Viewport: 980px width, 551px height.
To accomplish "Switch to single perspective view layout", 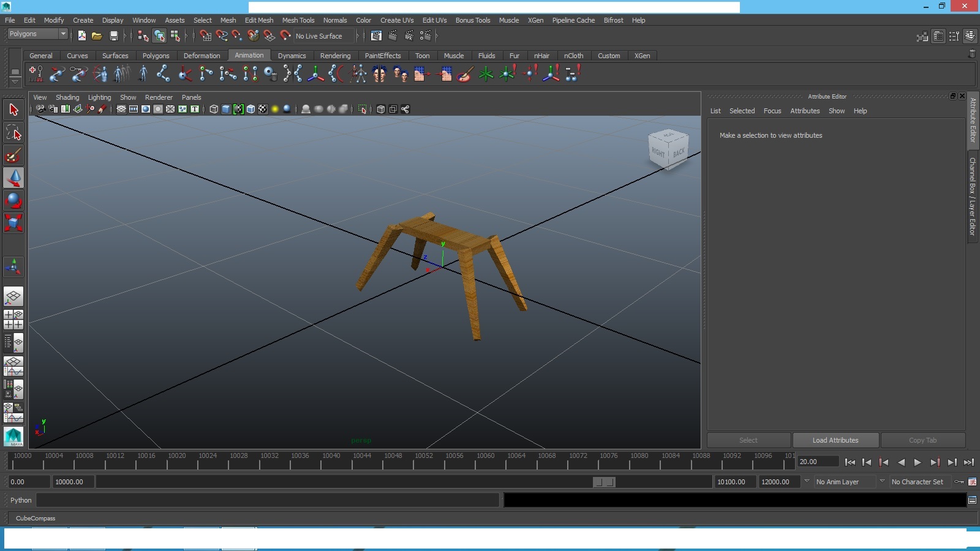I will coord(13,297).
